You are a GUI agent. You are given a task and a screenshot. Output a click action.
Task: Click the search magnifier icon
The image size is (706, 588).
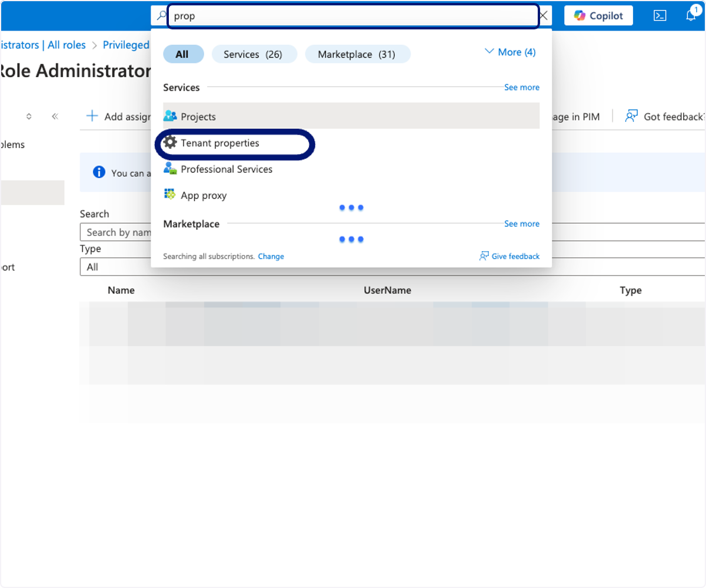[161, 16]
